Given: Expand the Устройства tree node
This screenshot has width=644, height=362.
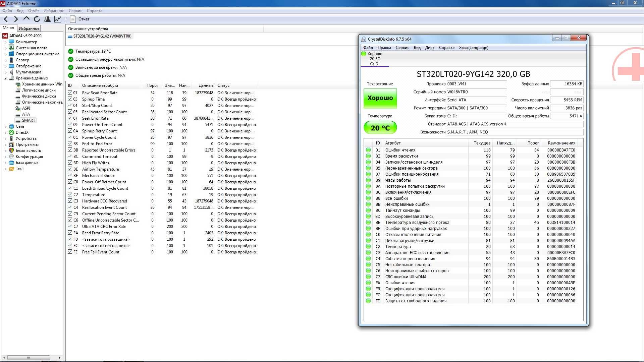Looking at the screenshot, I should (x=5, y=139).
